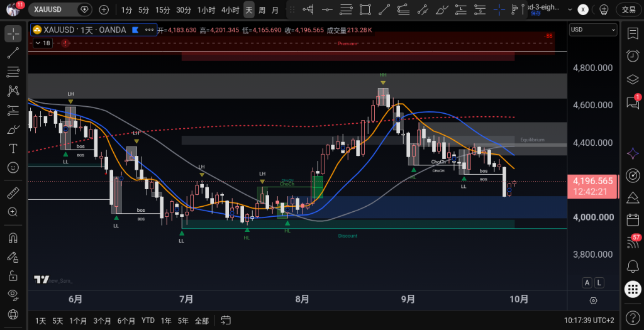The width and height of the screenshot is (644, 330).
Task: Toggle hide all drawings eye icon
Action: [x=13, y=294]
